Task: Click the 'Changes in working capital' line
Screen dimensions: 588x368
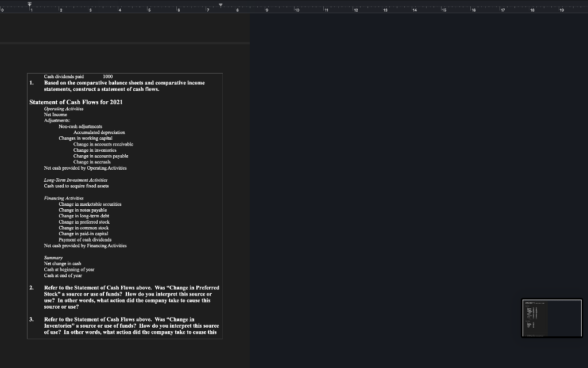Action: [x=85, y=138]
